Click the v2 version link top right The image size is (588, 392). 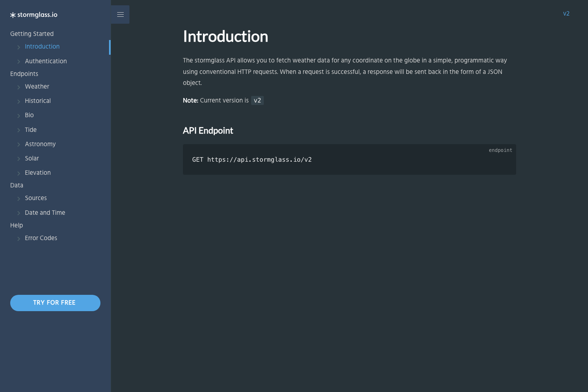coord(566,13)
